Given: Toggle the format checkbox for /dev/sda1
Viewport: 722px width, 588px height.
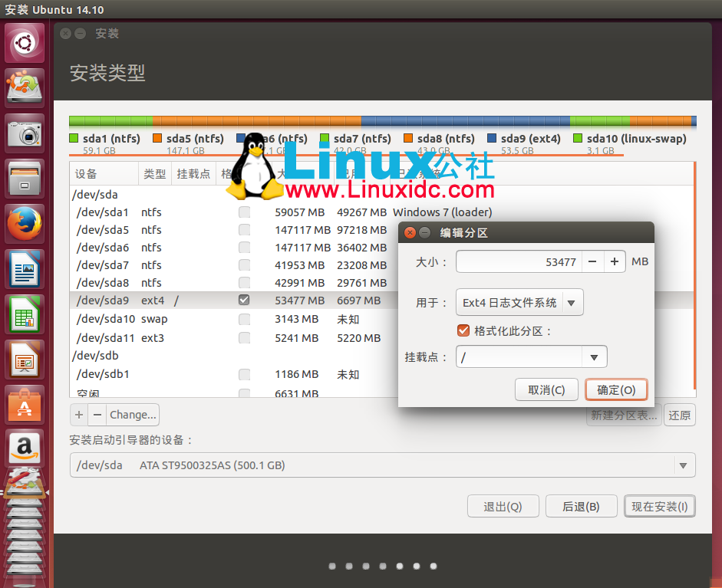Looking at the screenshot, I should [243, 212].
